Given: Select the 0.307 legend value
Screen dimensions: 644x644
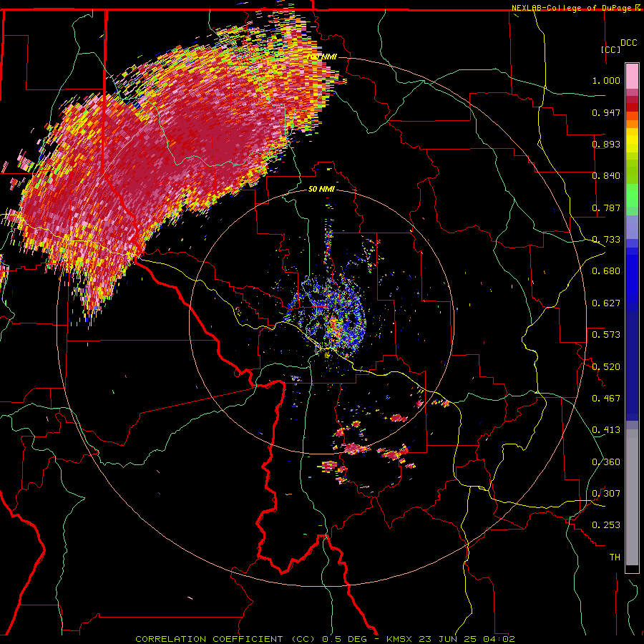Looking at the screenshot, I should click(606, 494).
